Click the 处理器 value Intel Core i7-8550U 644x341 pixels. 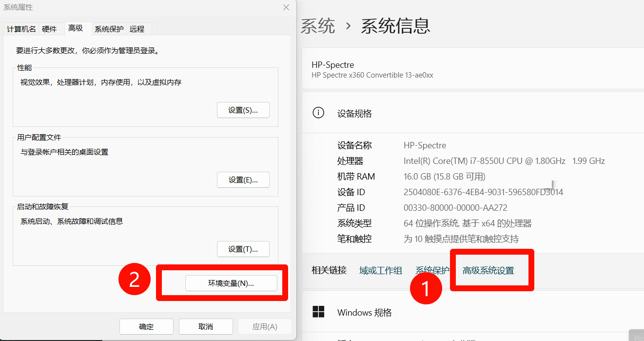click(x=504, y=161)
